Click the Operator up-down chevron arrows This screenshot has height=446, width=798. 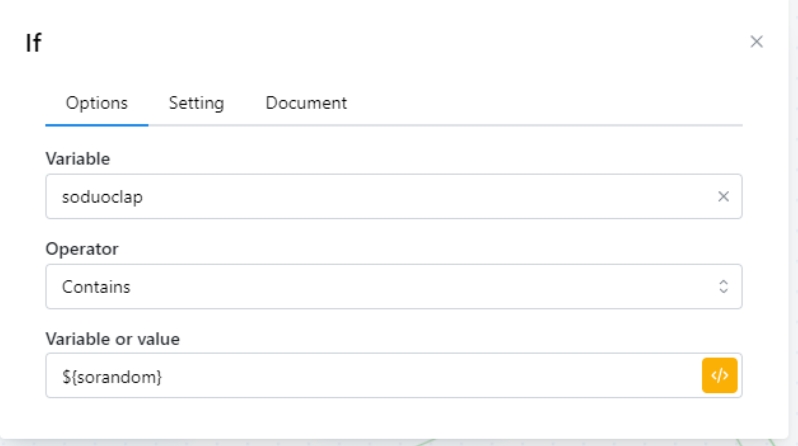tap(723, 287)
